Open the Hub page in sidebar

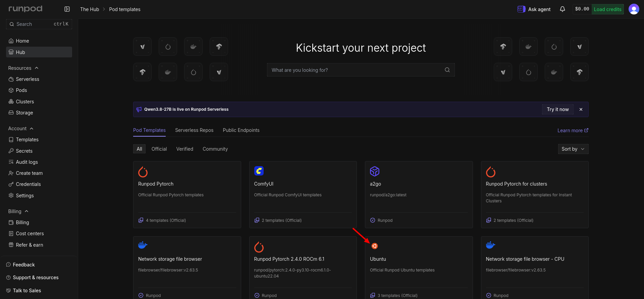[x=39, y=52]
